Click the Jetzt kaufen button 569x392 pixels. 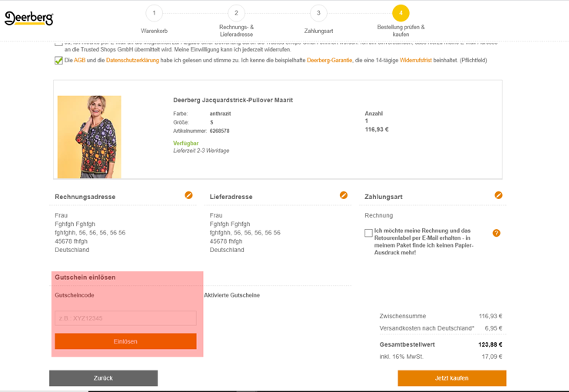pyautogui.click(x=452, y=378)
